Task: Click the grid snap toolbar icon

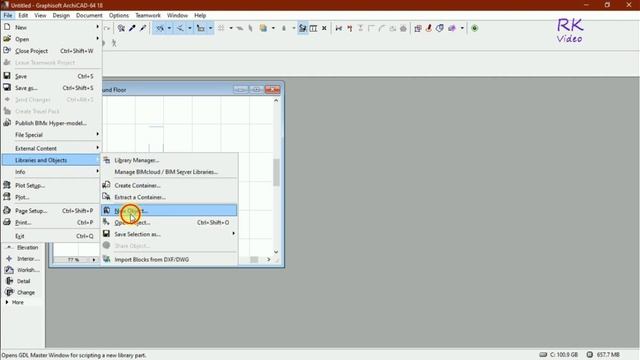Action: (221, 28)
